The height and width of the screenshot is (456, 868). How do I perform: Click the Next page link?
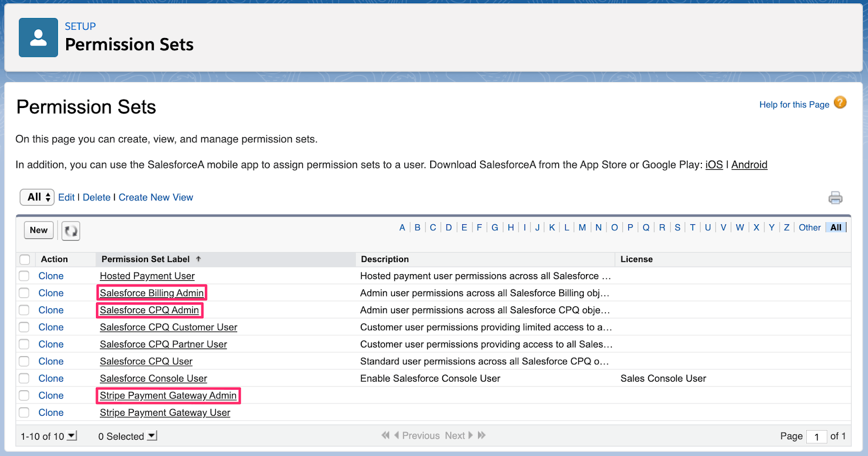point(459,435)
